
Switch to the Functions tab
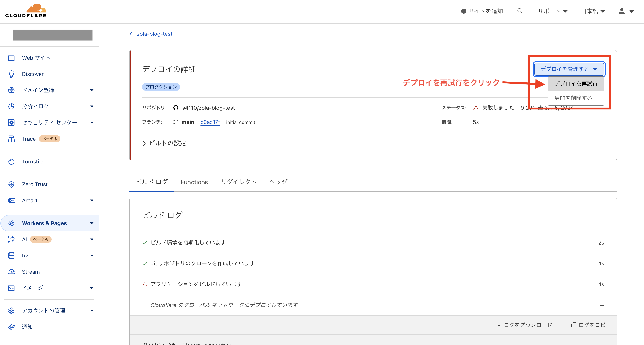click(194, 182)
